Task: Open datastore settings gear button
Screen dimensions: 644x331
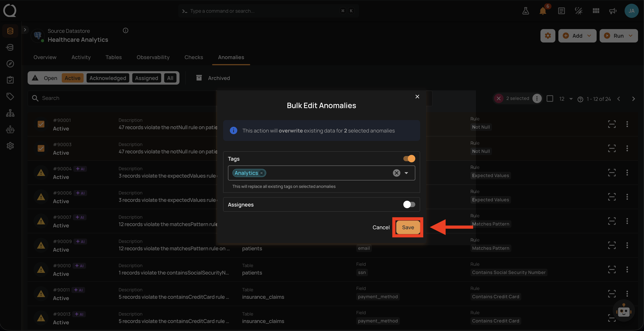Action: point(548,36)
